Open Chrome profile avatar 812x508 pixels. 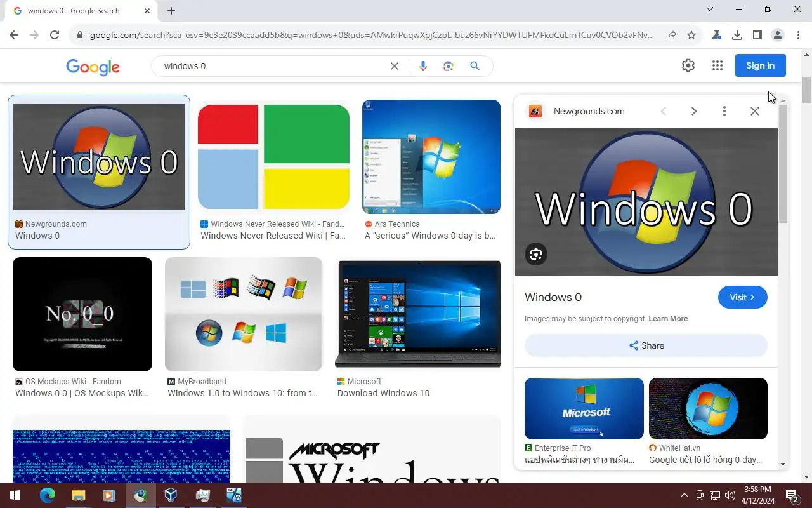pyautogui.click(x=778, y=36)
